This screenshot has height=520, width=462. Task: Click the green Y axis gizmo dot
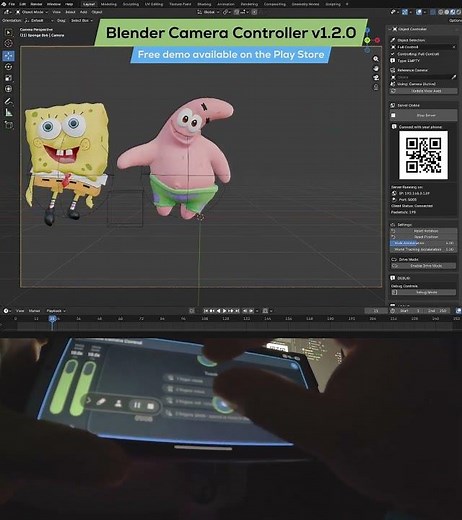(x=367, y=40)
